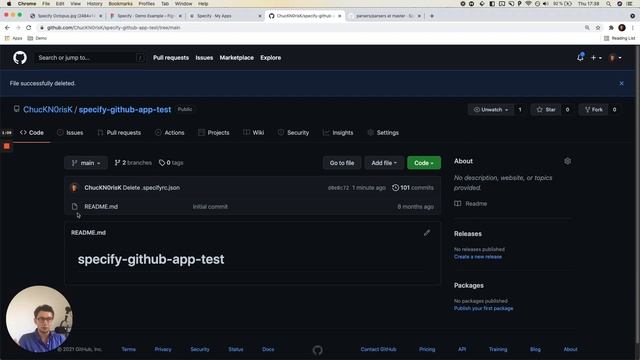Screen dimensions: 640x360
Task: Open the Demo bookmarks folder
Action: click(x=37, y=38)
